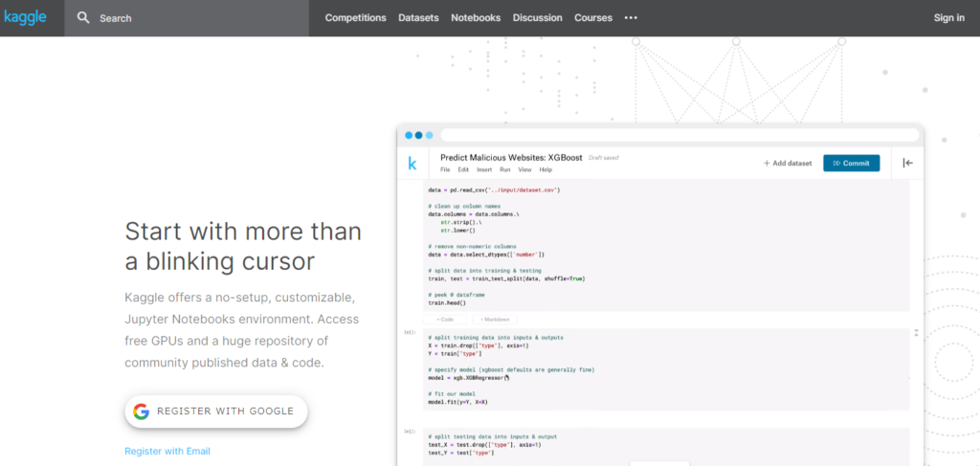Open the Datasets page
This screenshot has width=980, height=466.
(x=419, y=17)
